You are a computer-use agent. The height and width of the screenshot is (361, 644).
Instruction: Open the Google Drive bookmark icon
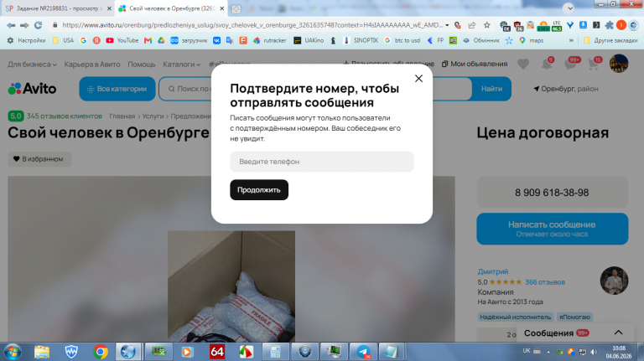161,40
